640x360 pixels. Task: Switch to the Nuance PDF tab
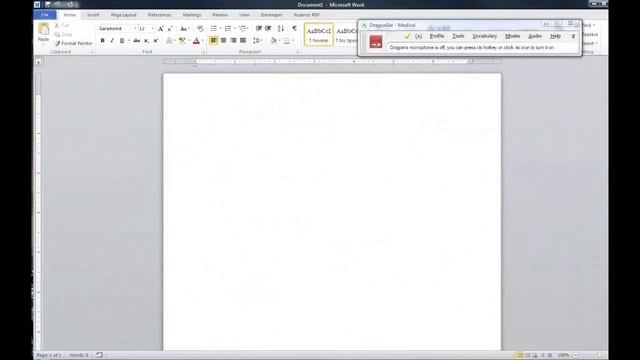click(x=307, y=15)
